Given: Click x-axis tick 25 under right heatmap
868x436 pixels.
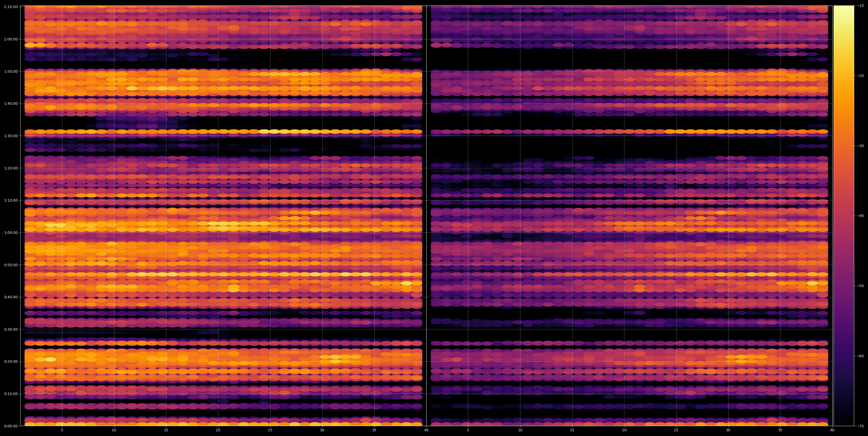Looking at the screenshot, I should (x=676, y=430).
